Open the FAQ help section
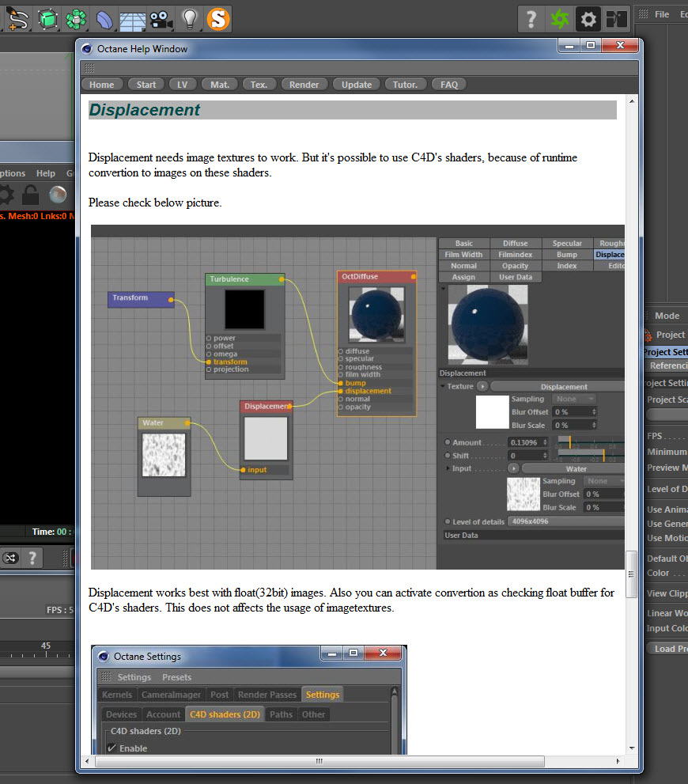The height and width of the screenshot is (784, 688). (448, 85)
